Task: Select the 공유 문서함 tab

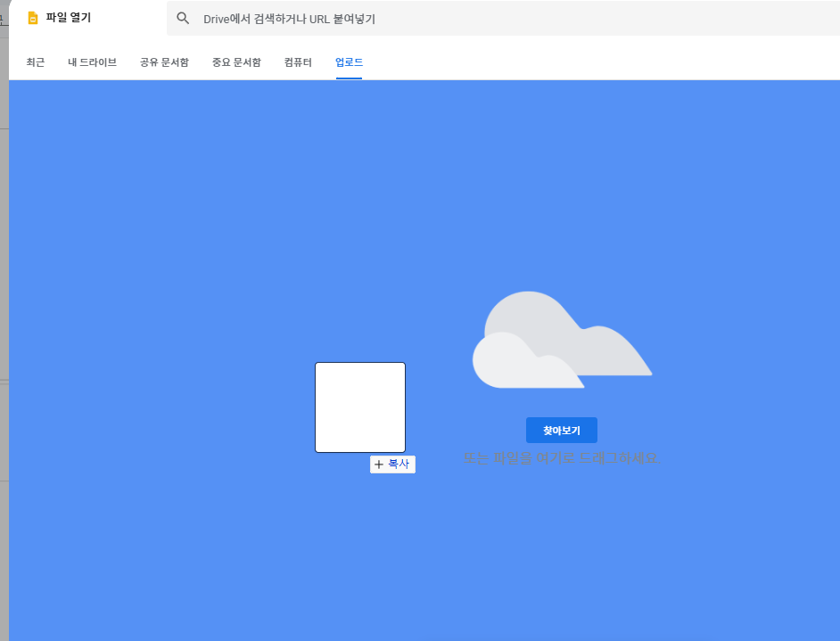Action: 164,62
